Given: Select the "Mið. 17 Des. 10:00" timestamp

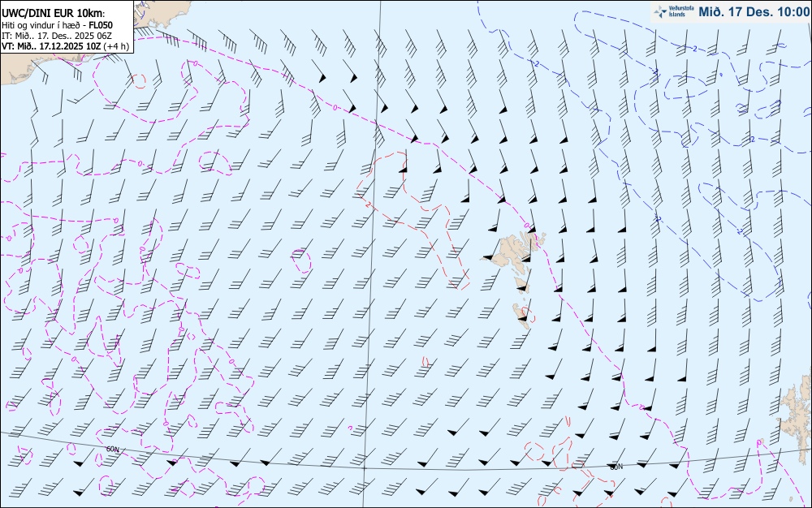Looking at the screenshot, I should (x=754, y=11).
